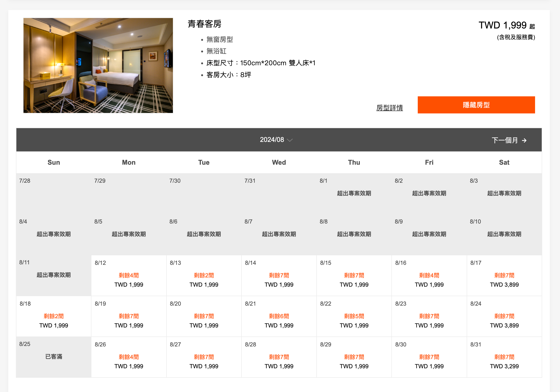This screenshot has width=560, height=392.
Task: Select the 8/31 TWD 3,299 cell
Action: (x=504, y=357)
